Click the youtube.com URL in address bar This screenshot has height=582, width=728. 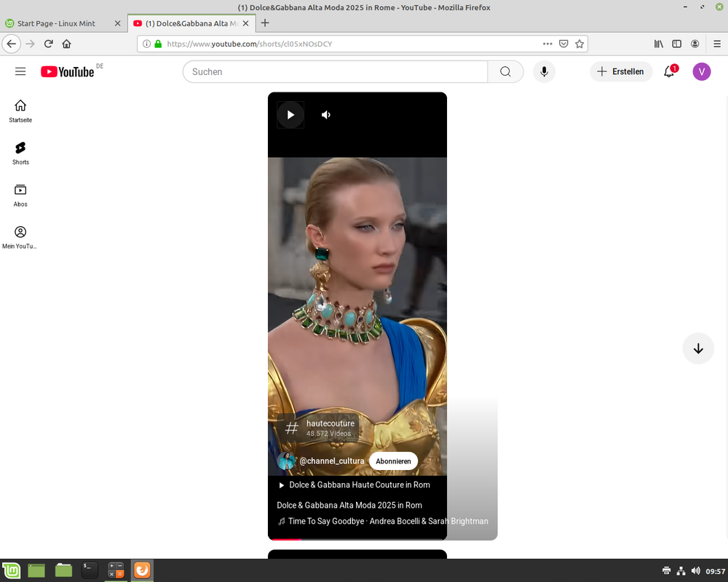[249, 44]
